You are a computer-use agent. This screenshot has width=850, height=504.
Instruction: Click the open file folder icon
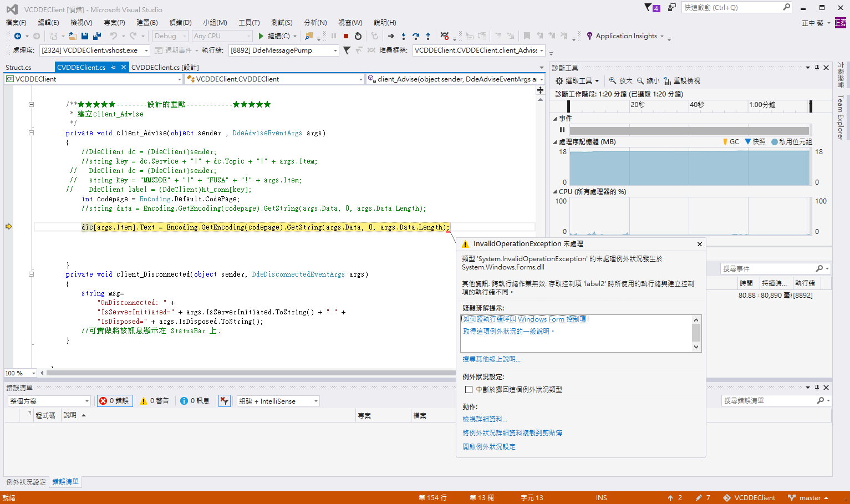pos(73,36)
